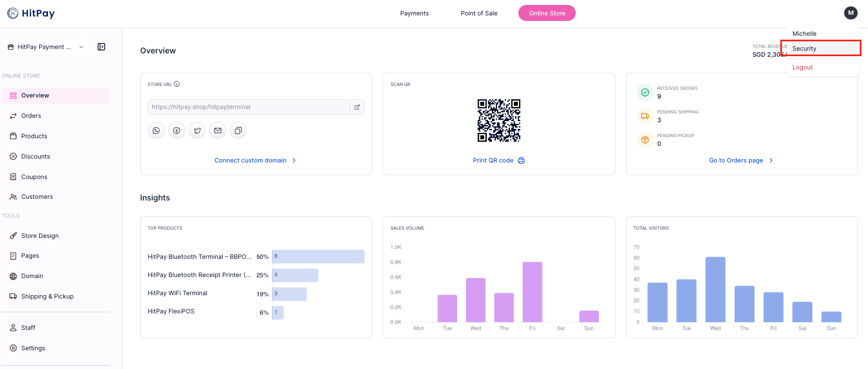Click the Total Visitors heading
868x369 pixels.
pos(651,228)
